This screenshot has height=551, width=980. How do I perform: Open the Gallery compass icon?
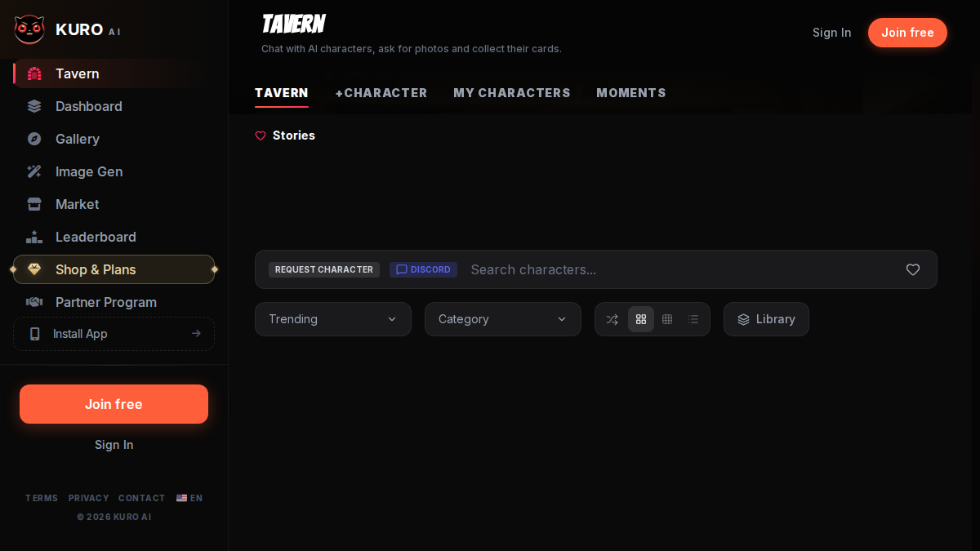click(34, 139)
